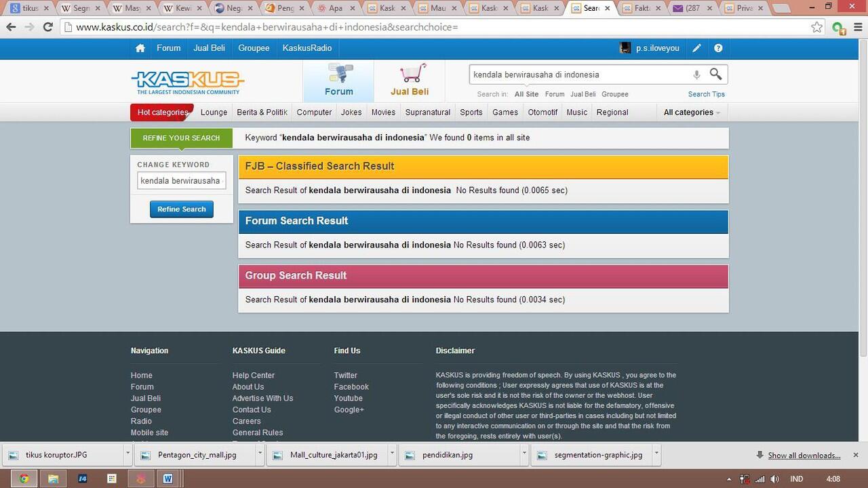Open Supranatural category
The height and width of the screenshot is (488, 868).
point(428,113)
